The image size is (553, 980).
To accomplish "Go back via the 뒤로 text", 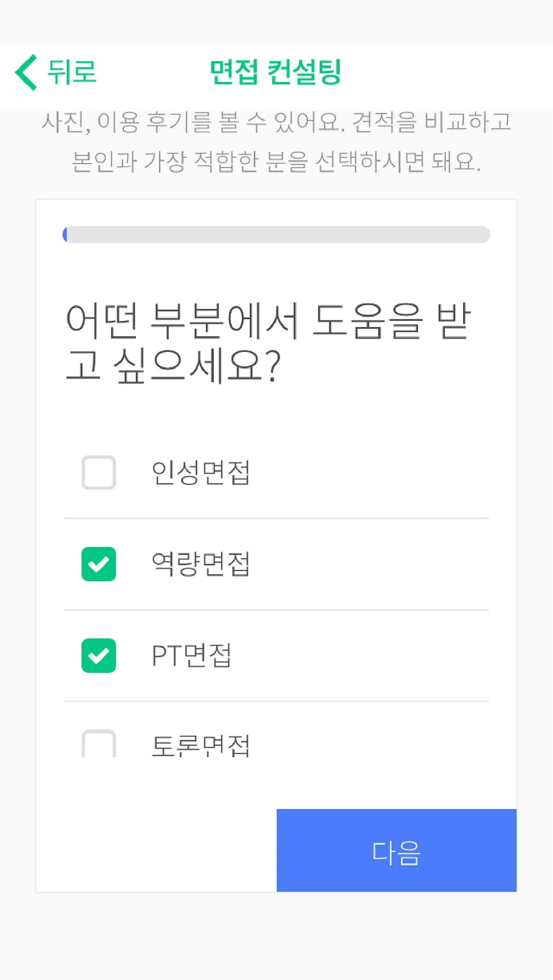I will (72, 72).
